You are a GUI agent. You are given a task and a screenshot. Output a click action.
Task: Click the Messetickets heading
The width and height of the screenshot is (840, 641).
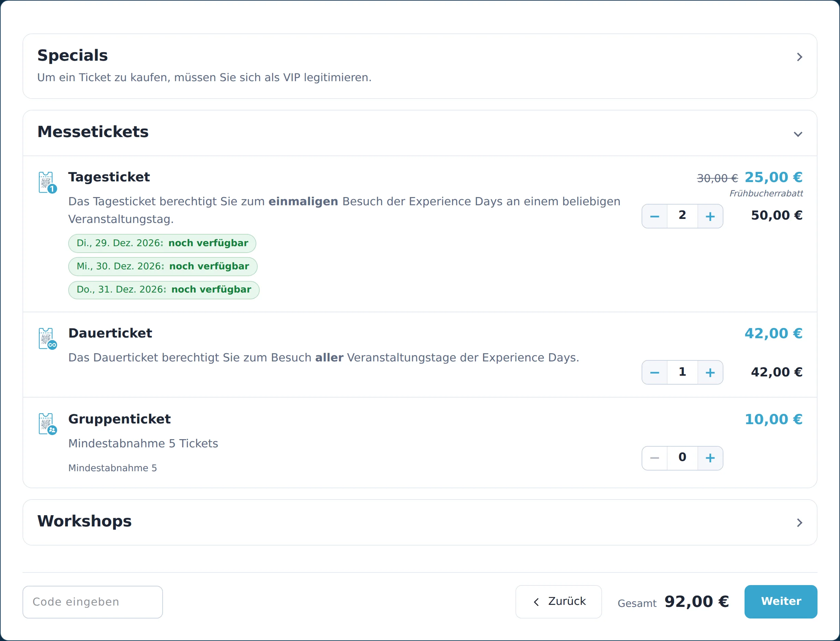coord(93,132)
